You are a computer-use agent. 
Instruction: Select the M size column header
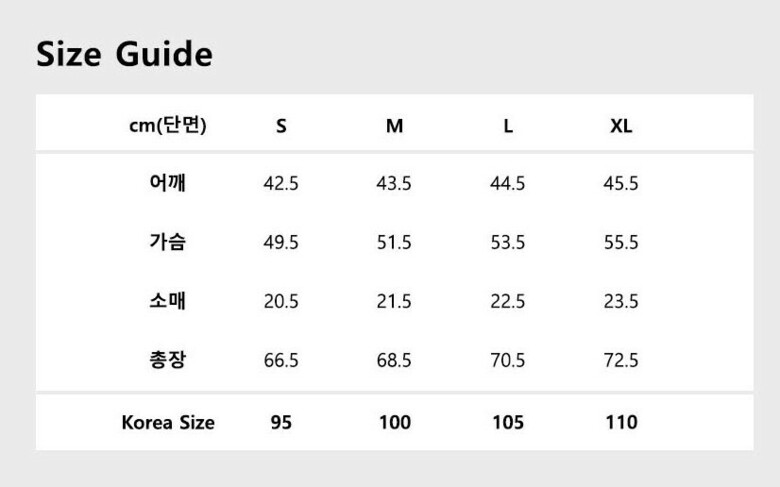(x=395, y=126)
